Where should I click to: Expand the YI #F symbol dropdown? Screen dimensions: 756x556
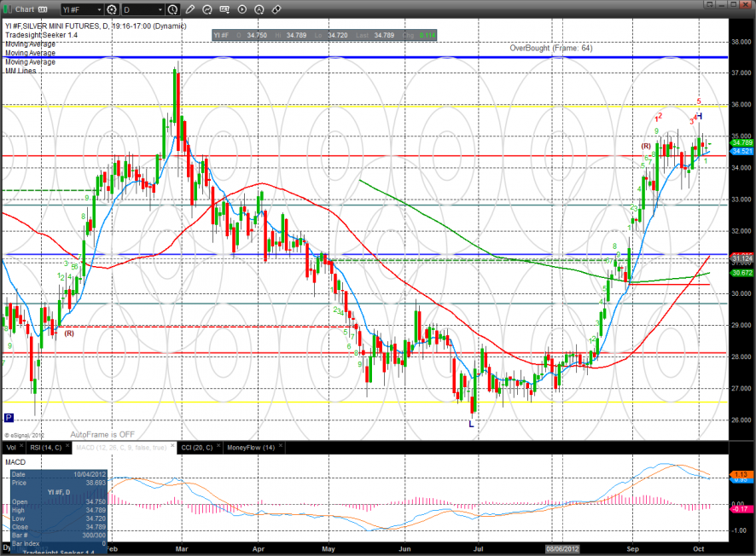point(98,10)
